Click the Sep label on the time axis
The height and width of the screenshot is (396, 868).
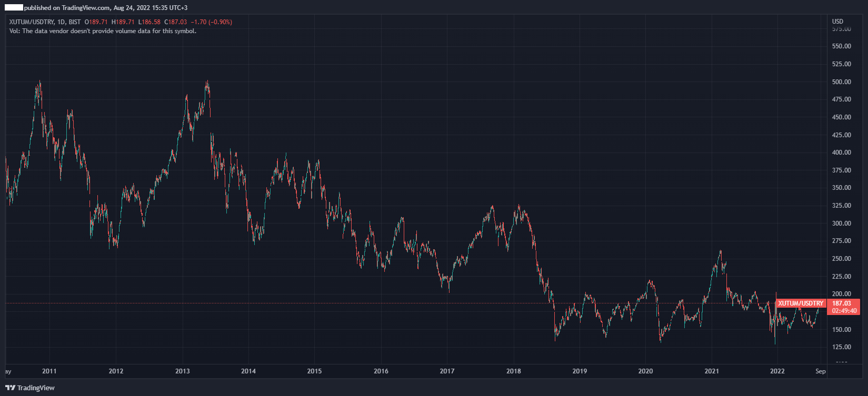(x=820, y=371)
